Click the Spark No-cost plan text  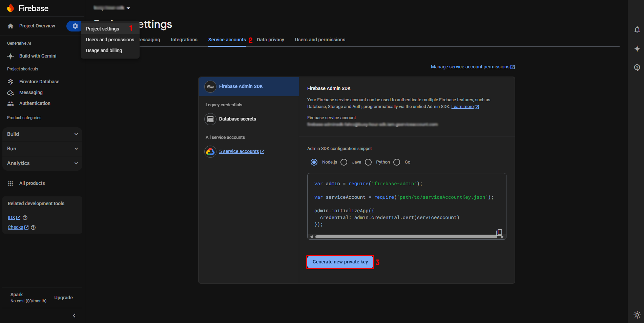point(28,298)
